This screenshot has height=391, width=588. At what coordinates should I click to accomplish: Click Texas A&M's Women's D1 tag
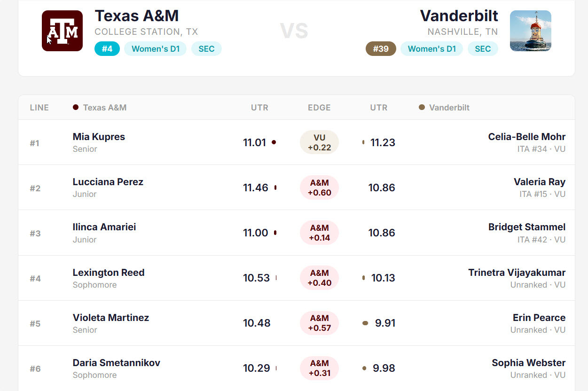tap(155, 49)
